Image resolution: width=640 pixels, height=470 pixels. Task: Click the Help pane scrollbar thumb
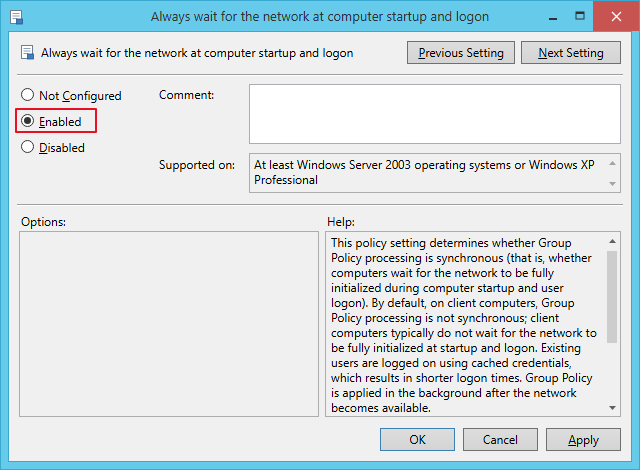tap(612, 297)
